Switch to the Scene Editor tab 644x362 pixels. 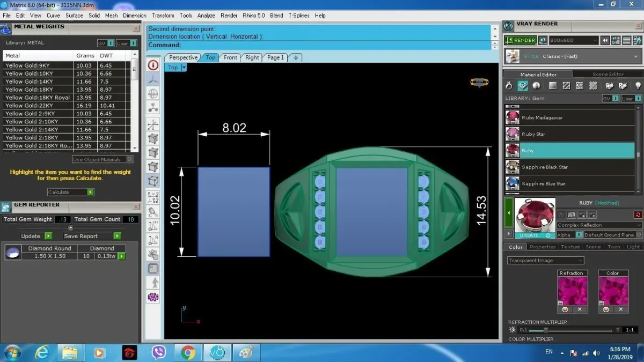(x=608, y=75)
